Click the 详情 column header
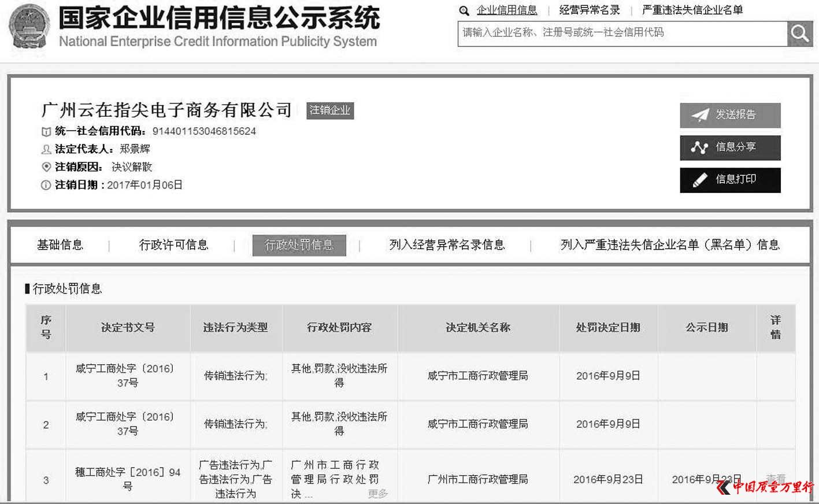The height and width of the screenshot is (504, 819). [776, 327]
